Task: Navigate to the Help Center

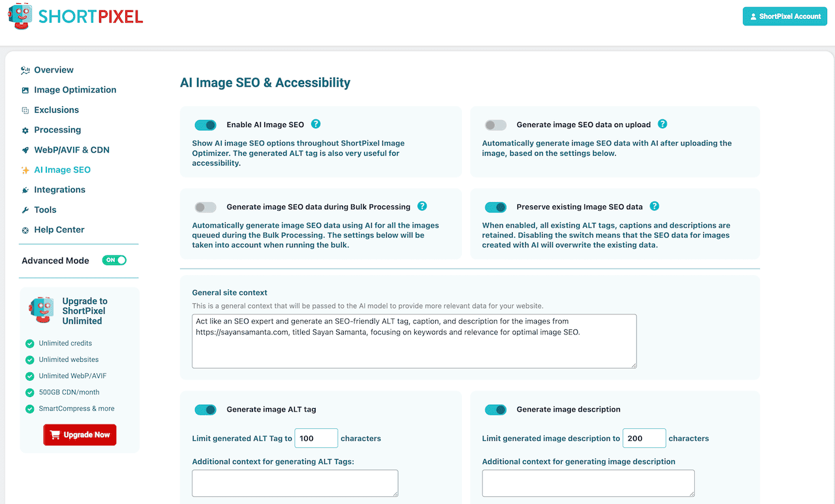Action: point(59,230)
